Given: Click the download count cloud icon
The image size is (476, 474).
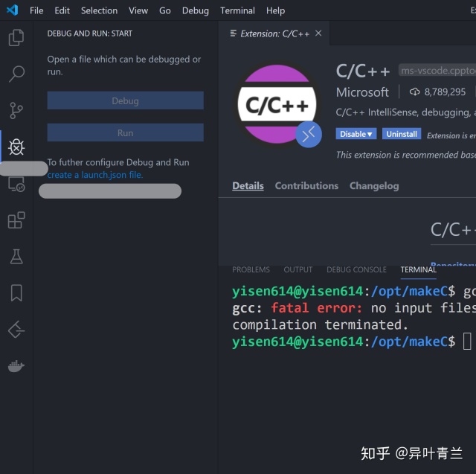Looking at the screenshot, I should coord(414,92).
